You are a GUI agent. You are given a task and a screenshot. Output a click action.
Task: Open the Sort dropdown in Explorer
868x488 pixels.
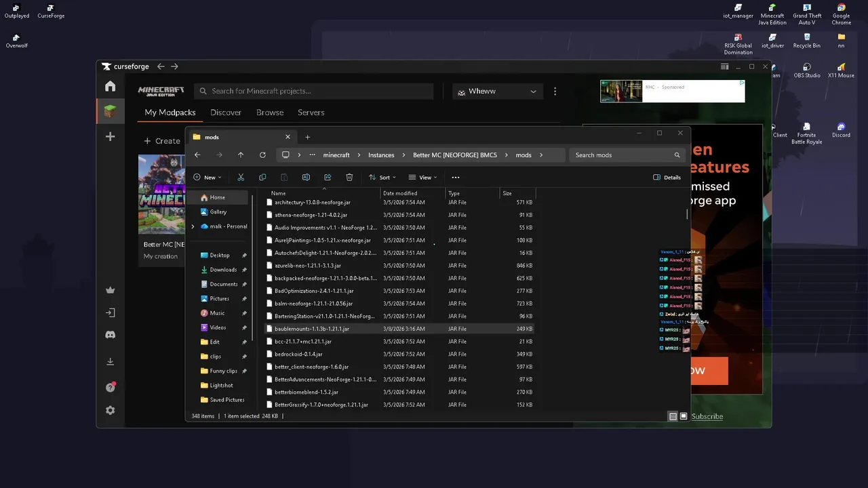pyautogui.click(x=382, y=178)
